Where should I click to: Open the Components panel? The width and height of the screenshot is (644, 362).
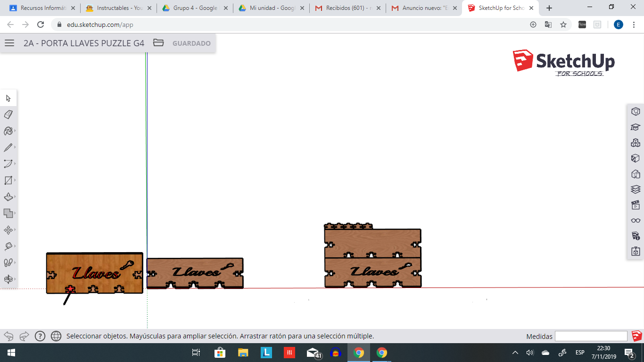click(x=636, y=143)
